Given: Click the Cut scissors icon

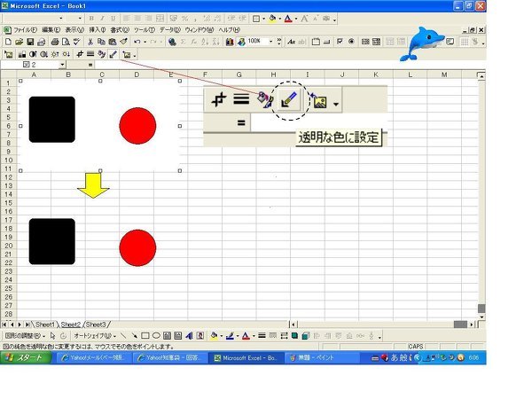Looking at the screenshot, I should tap(90, 42).
